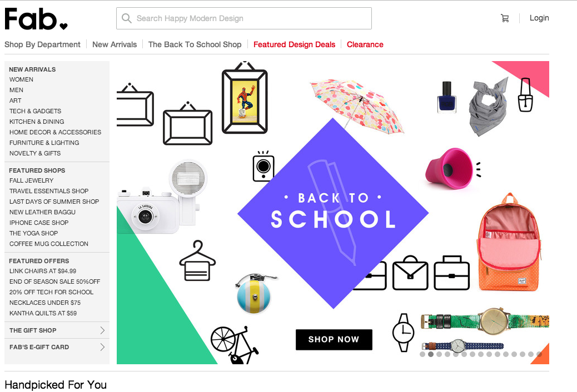This screenshot has width=577, height=392.
Task: Expand Fab's E-Gift Card chevron
Action: click(x=103, y=347)
